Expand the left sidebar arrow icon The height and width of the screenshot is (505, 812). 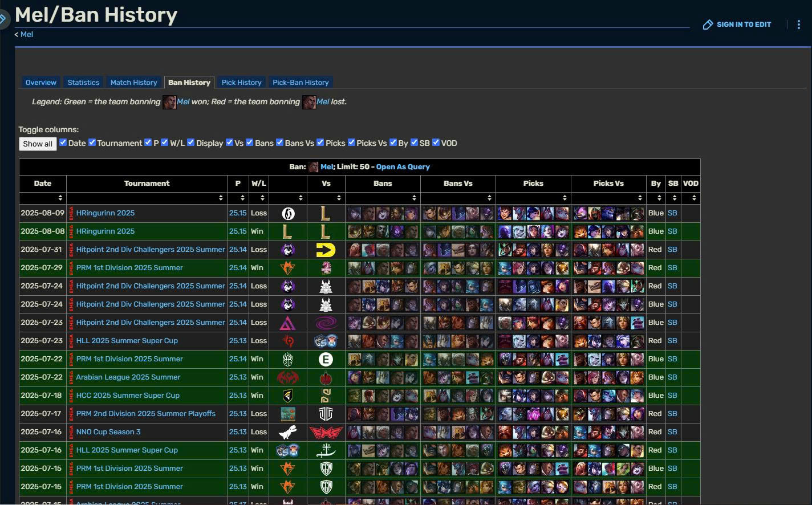coord(3,19)
